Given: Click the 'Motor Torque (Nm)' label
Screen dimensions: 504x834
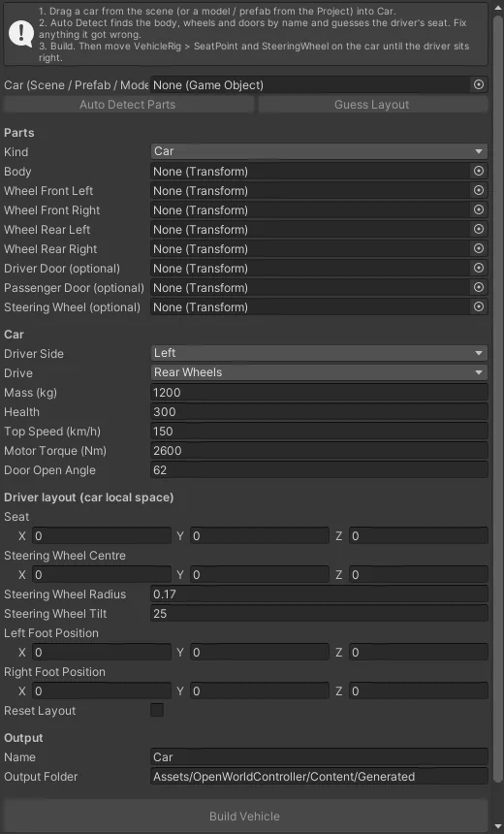Looking at the screenshot, I should (x=55, y=451).
